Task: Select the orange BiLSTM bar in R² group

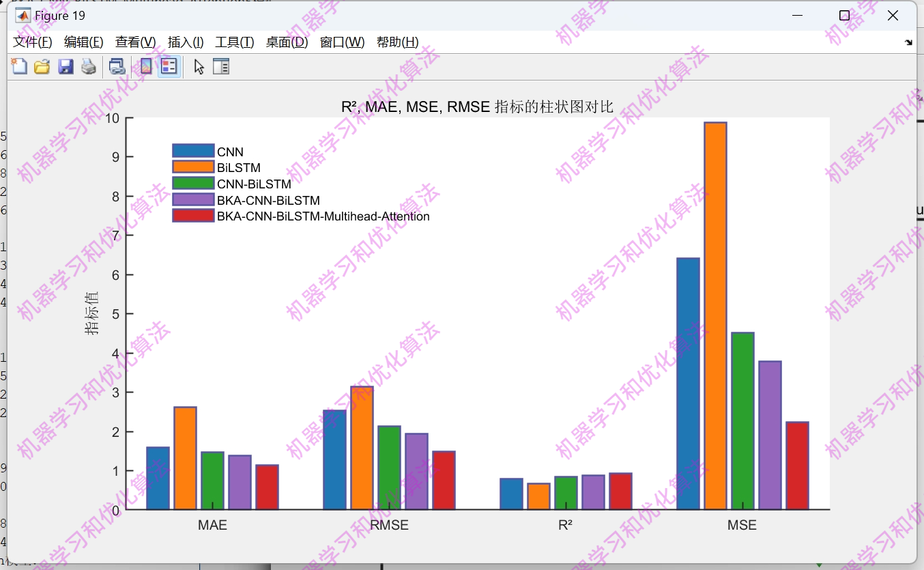Action: coord(538,496)
